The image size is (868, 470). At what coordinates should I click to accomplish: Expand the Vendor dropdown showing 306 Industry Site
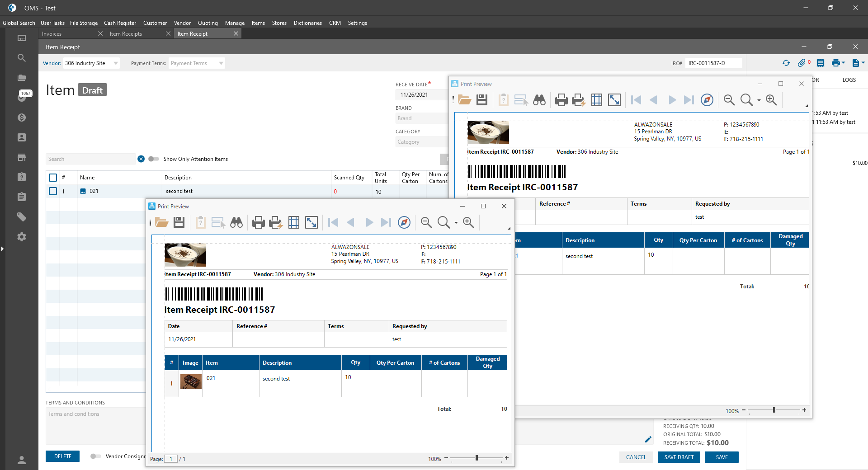click(x=116, y=63)
